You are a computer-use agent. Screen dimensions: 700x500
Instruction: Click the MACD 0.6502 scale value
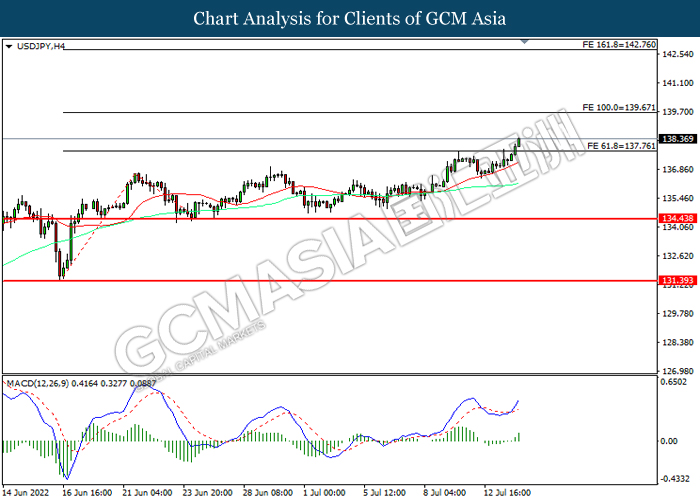click(x=674, y=382)
